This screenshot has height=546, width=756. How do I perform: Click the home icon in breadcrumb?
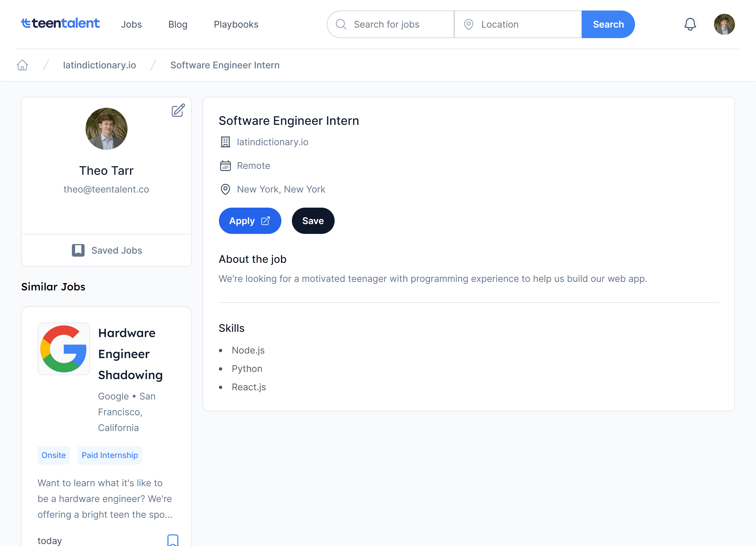click(22, 65)
